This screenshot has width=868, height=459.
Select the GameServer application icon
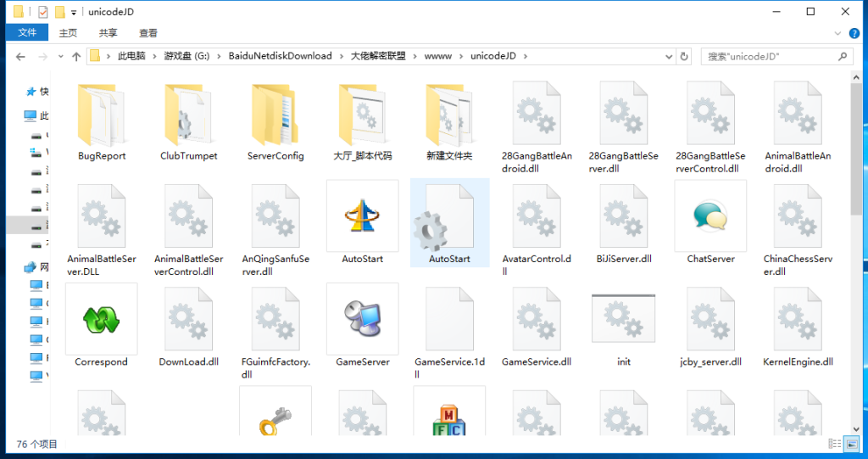coord(363,319)
